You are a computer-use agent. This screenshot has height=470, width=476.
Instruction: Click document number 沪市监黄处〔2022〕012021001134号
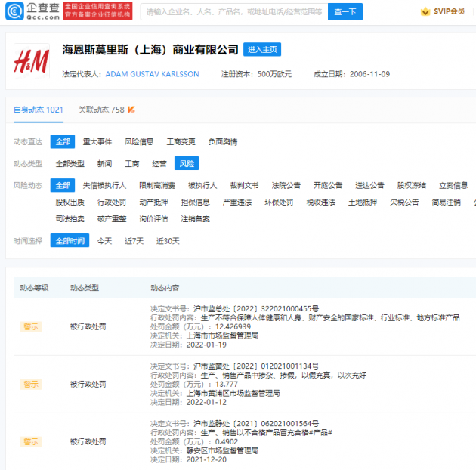256,366
